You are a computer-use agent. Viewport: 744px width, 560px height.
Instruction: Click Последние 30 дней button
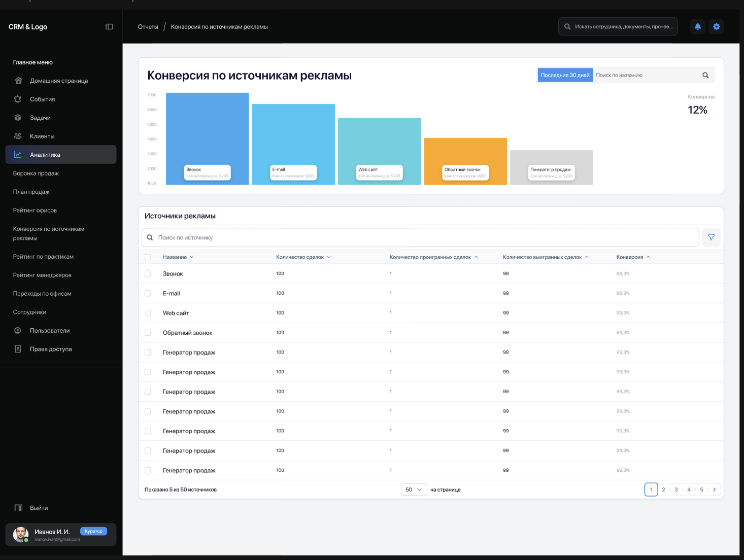pyautogui.click(x=565, y=75)
